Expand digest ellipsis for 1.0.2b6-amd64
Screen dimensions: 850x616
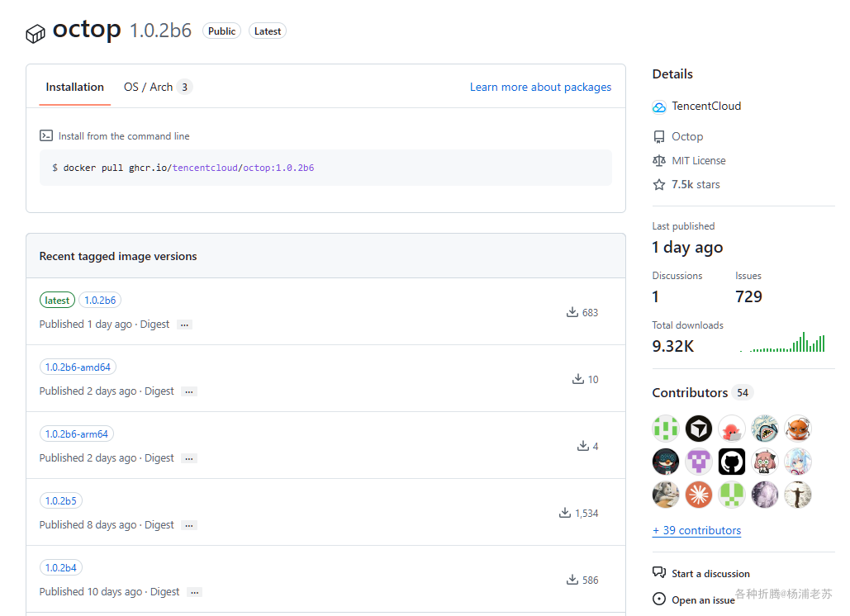(x=188, y=391)
